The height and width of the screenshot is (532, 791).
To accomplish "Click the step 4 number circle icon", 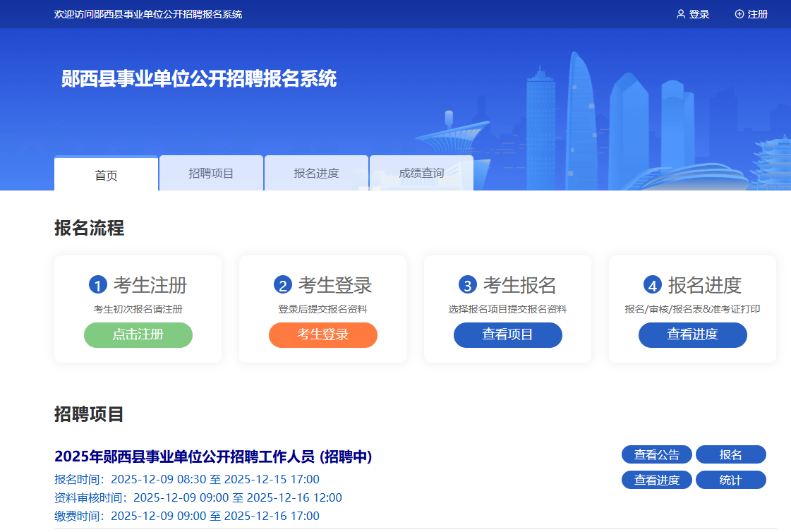I will (x=653, y=285).
